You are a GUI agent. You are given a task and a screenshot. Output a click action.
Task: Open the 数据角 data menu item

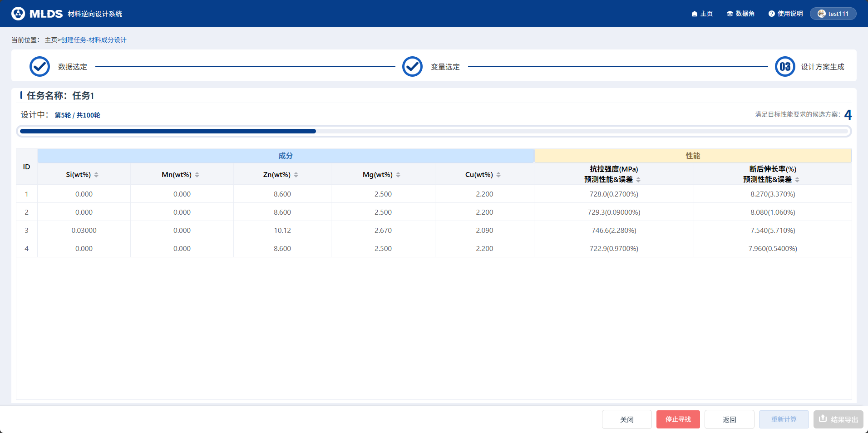pyautogui.click(x=740, y=14)
